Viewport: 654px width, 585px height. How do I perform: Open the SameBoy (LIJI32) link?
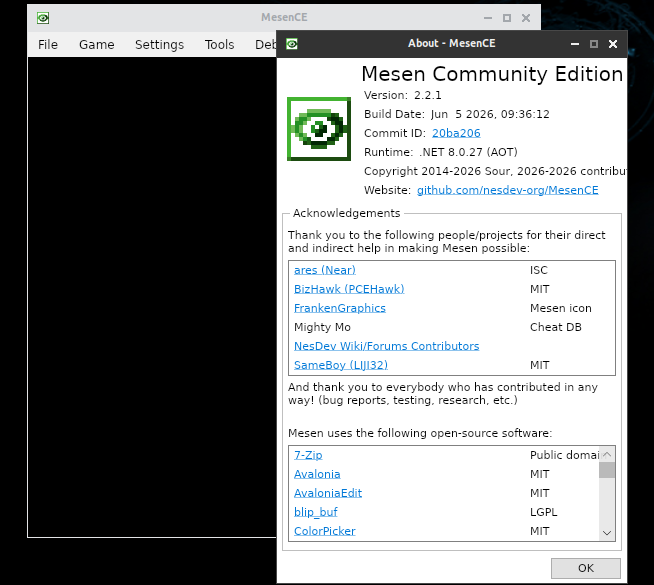(341, 365)
